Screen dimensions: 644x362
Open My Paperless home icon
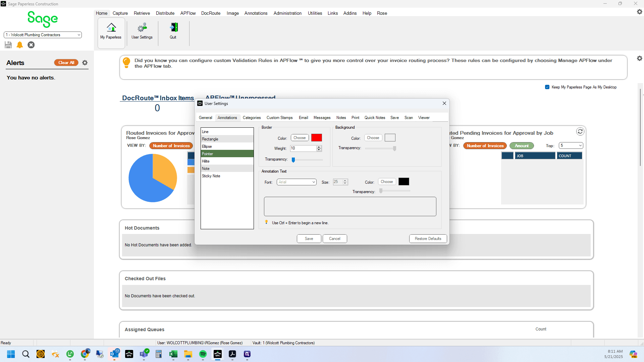point(111,27)
